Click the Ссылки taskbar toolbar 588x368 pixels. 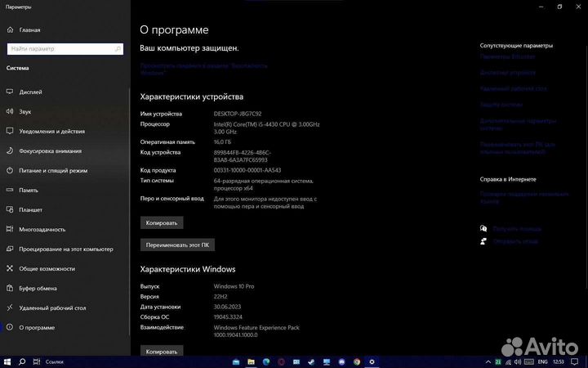pos(55,362)
